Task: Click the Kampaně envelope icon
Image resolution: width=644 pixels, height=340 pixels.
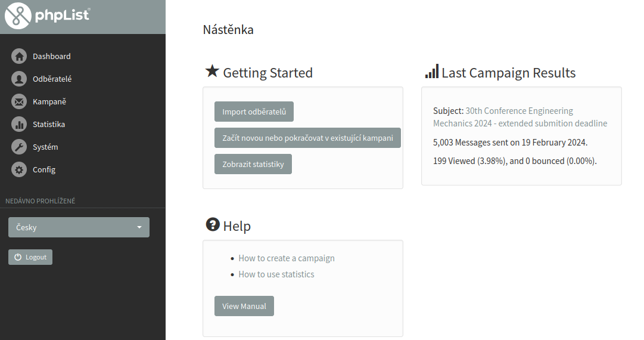Action: coord(19,102)
